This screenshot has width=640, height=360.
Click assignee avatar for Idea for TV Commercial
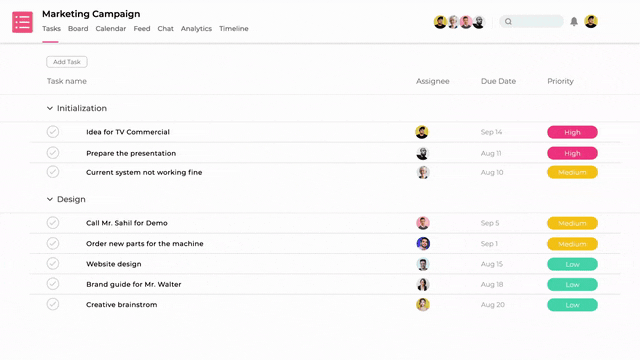pos(422,132)
